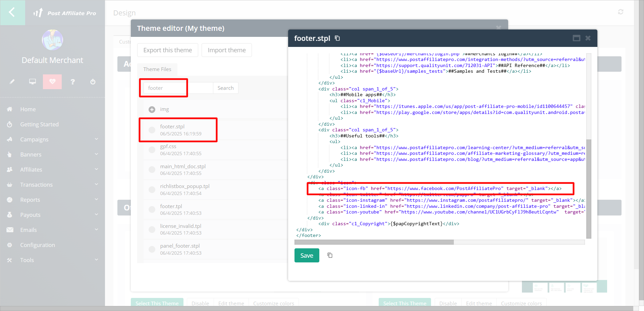Viewport: 644px width, 311px height.
Task: Select the panel_footer.stpl radio button
Action: [152, 249]
